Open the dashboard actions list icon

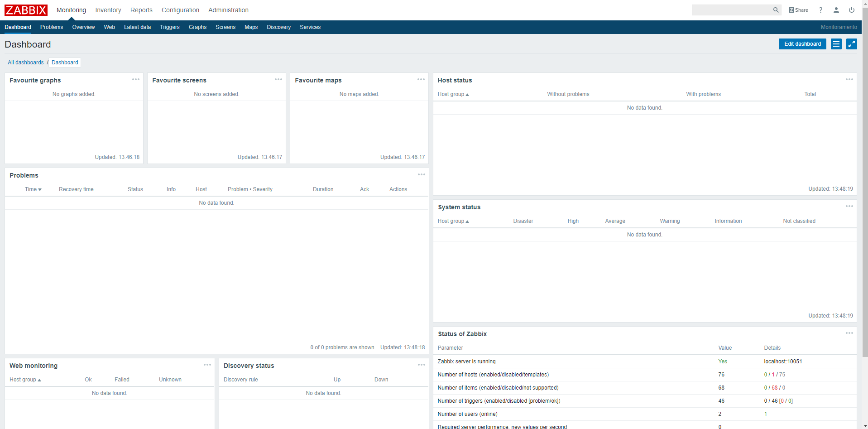[836, 44]
